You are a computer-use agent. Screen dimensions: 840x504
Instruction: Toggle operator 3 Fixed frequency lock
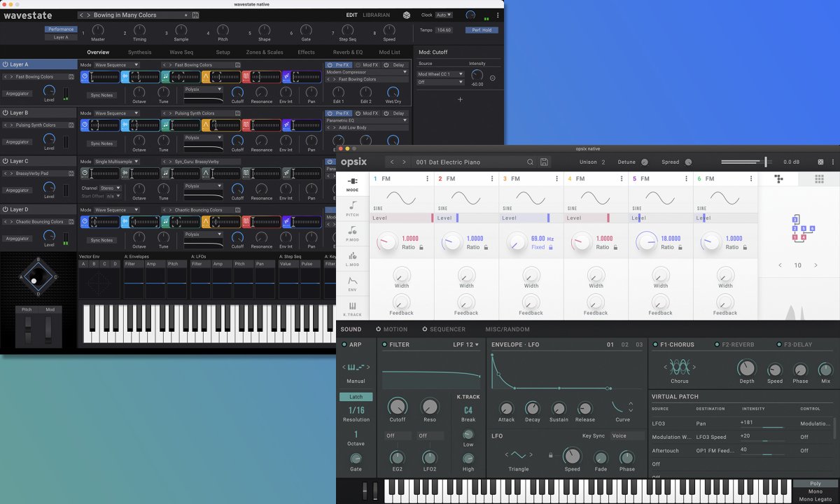[551, 247]
